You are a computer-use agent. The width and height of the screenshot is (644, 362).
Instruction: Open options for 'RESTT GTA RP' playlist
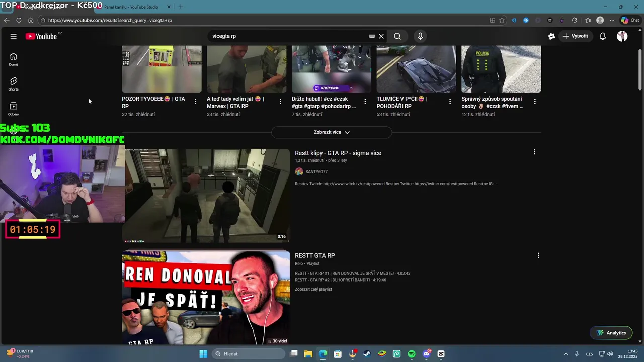pyautogui.click(x=538, y=255)
